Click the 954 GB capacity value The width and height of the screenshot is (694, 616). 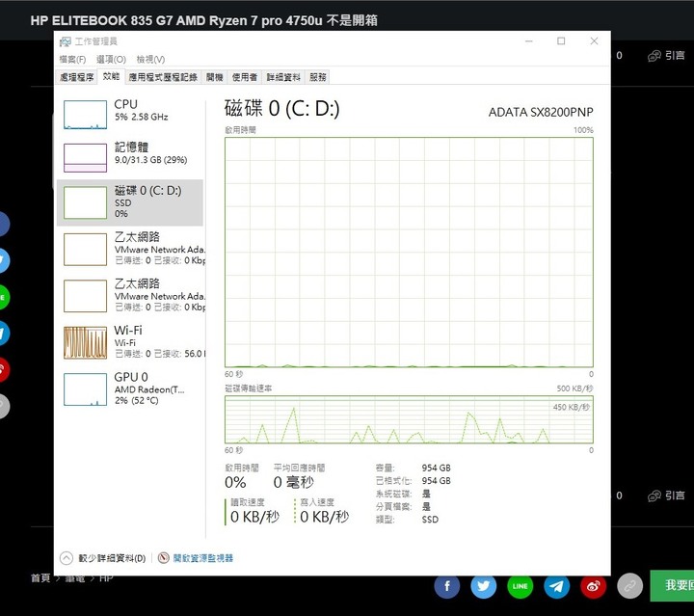(x=436, y=468)
